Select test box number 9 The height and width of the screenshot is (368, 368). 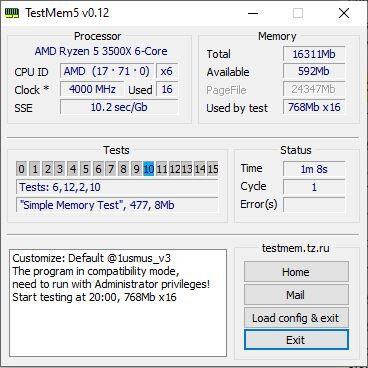pos(136,169)
